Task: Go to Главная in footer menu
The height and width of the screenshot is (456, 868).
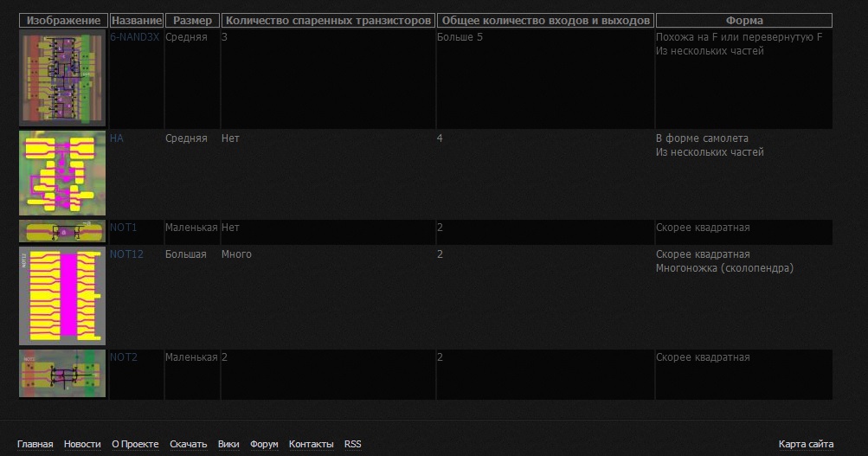Action: coord(35,444)
